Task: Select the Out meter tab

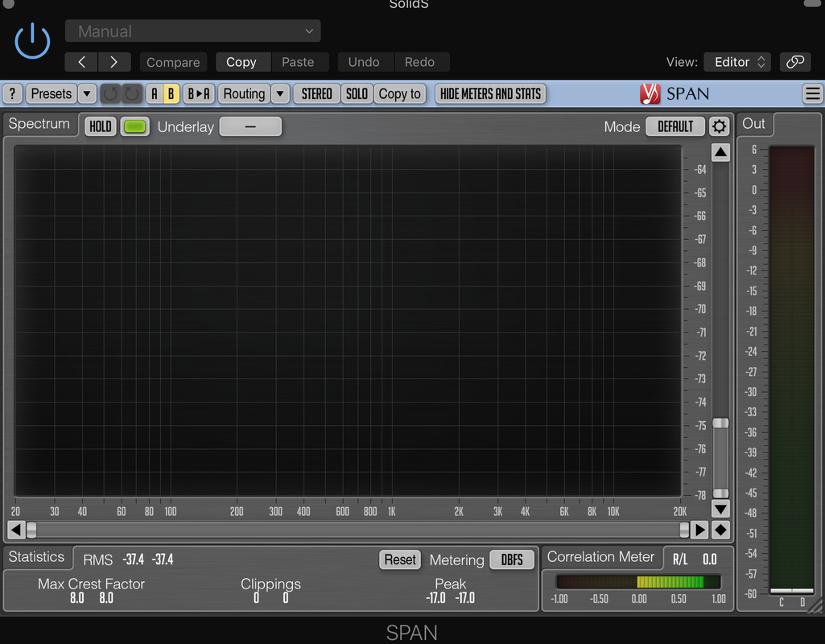Action: point(754,124)
